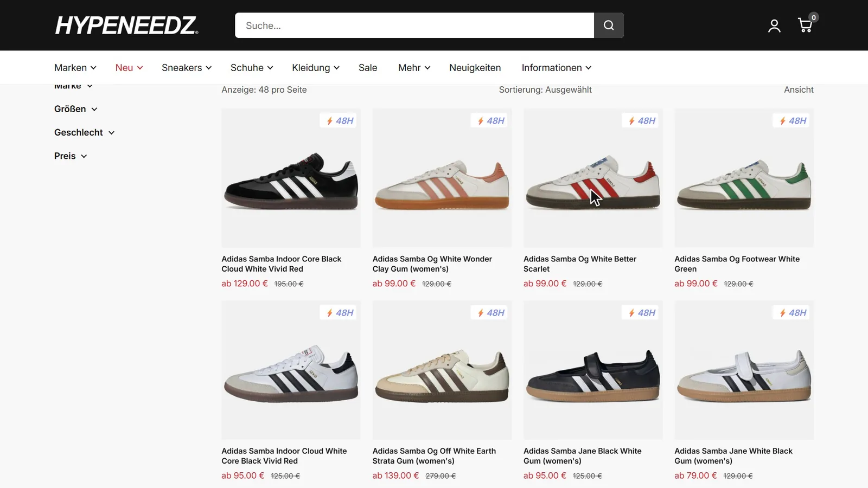The image size is (868, 488).
Task: Open Samba Og Footwear White Green image
Action: point(744,178)
